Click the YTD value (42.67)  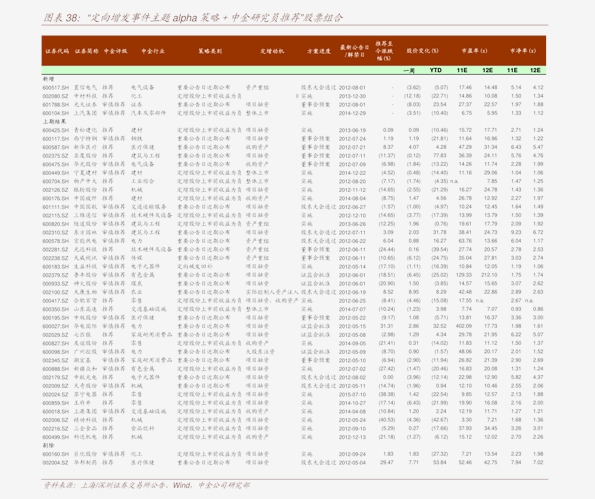tap(440, 420)
